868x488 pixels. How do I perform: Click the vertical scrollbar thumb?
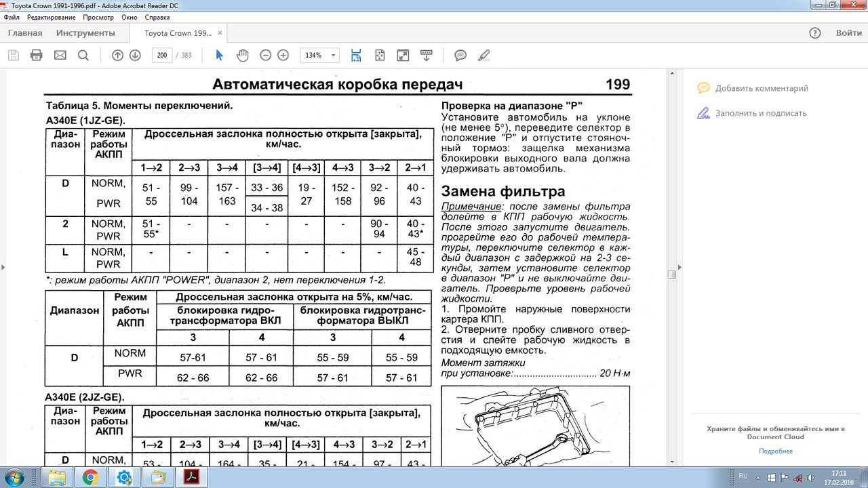click(671, 274)
